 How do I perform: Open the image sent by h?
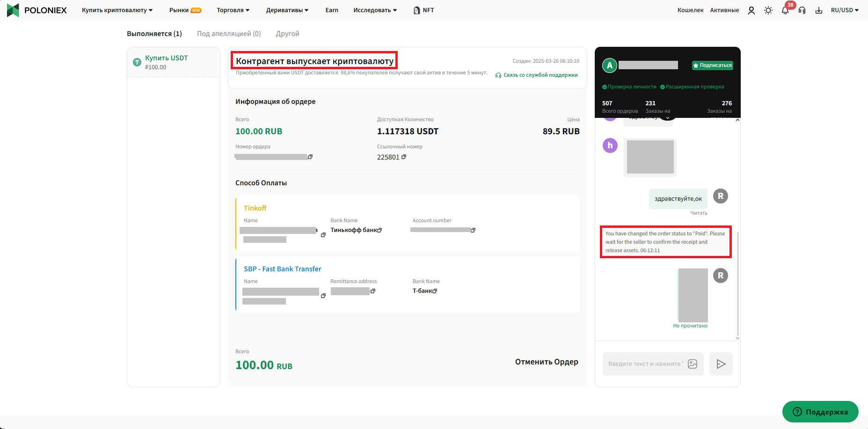point(650,157)
